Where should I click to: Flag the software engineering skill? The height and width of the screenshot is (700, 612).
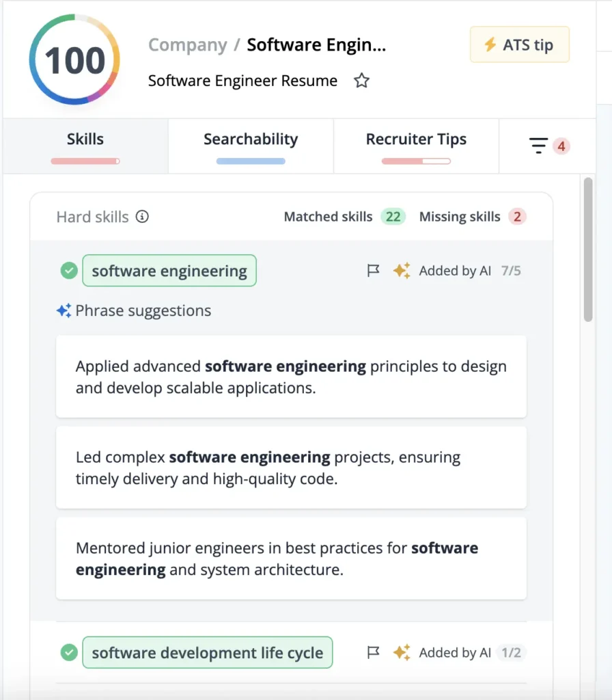[373, 271]
